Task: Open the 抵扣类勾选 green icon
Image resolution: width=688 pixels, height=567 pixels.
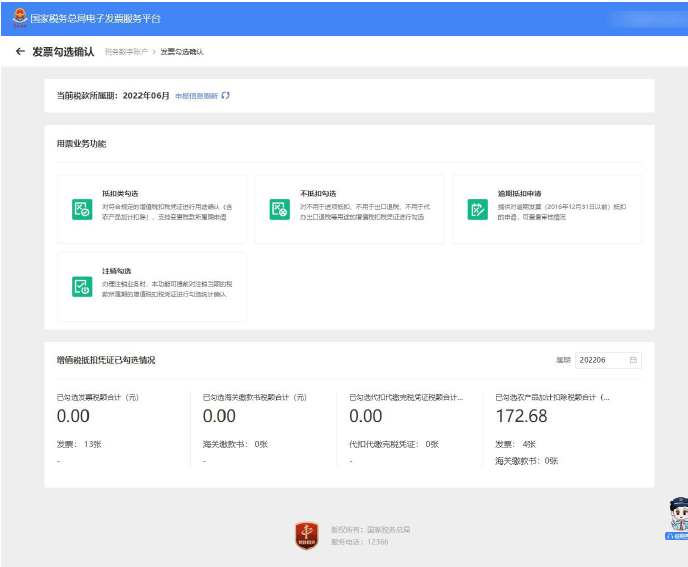Action: coord(82,209)
